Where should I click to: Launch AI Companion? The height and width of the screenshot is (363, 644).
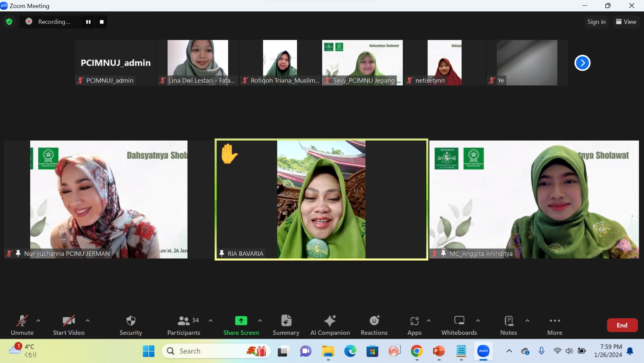(x=330, y=325)
